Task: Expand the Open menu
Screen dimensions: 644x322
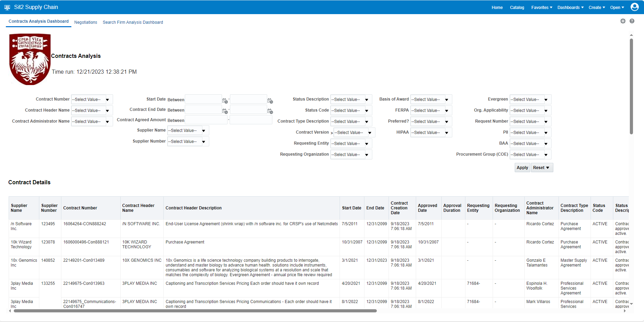Action: coord(617,8)
